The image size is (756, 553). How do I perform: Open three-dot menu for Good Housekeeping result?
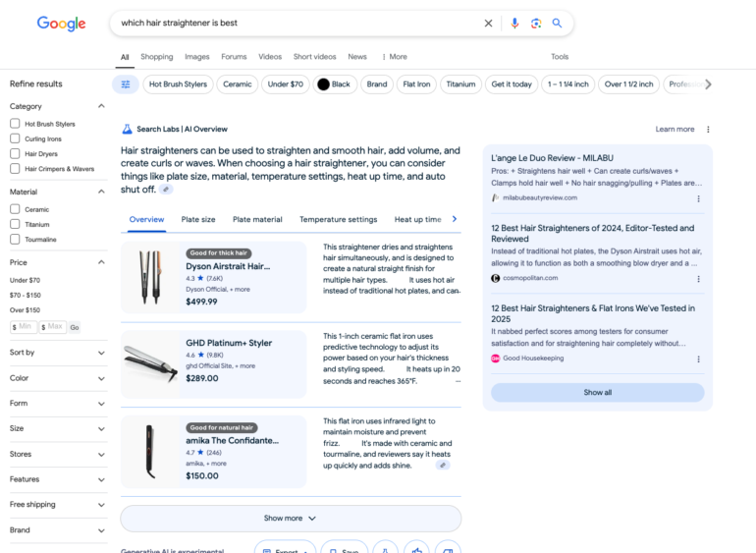698,359
